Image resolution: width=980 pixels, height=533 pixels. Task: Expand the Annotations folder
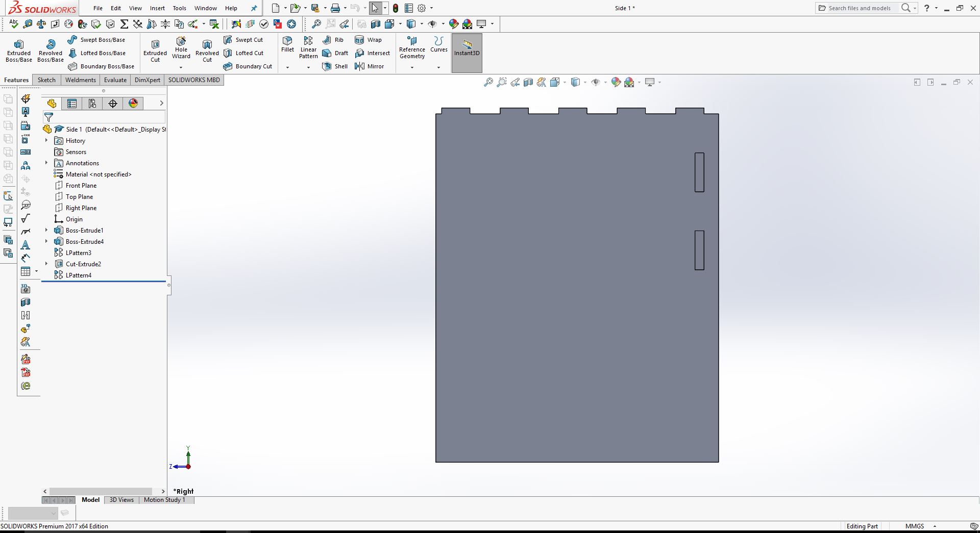click(46, 163)
